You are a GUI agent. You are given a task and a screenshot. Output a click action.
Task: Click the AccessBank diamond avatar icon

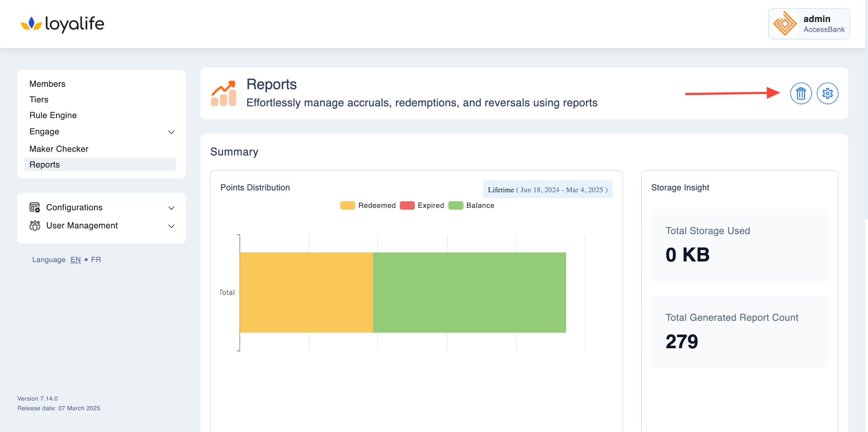[x=785, y=24]
